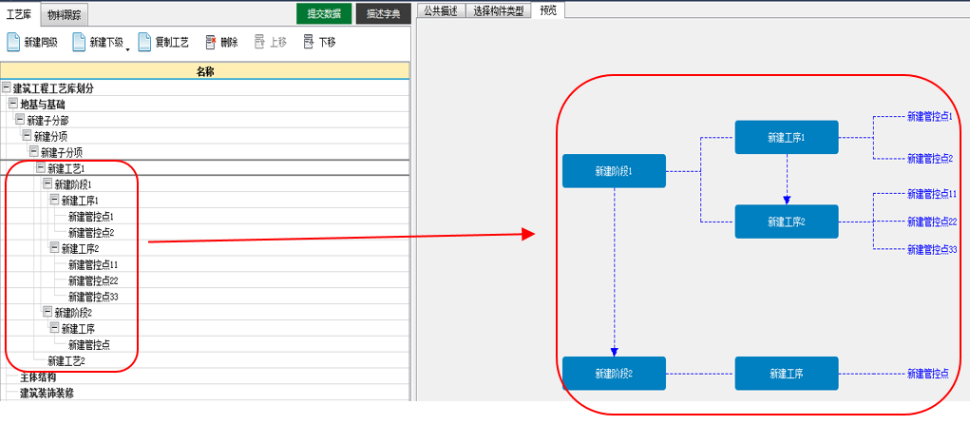Select the 建筑装饰装修 tree row
The width and height of the screenshot is (973, 423).
[x=47, y=393]
